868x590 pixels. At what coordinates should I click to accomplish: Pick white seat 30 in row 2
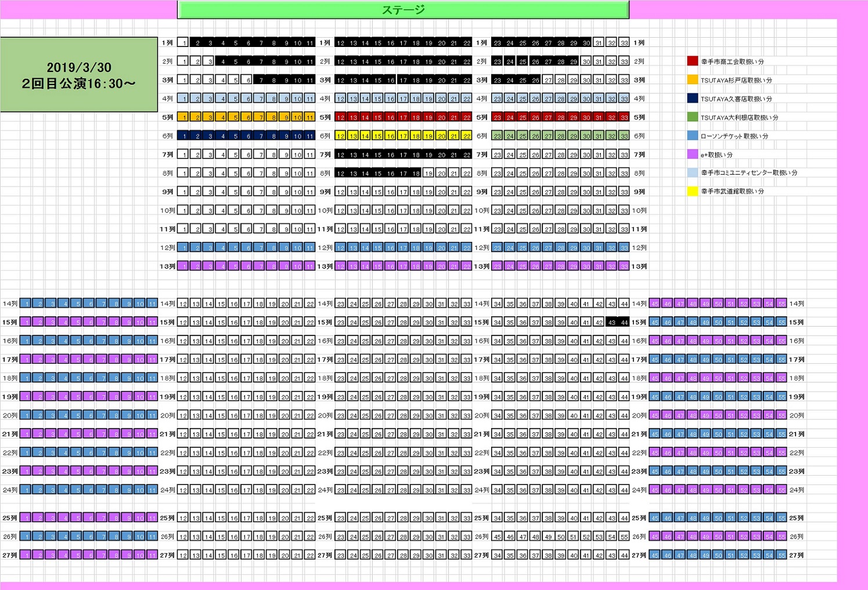tap(586, 61)
